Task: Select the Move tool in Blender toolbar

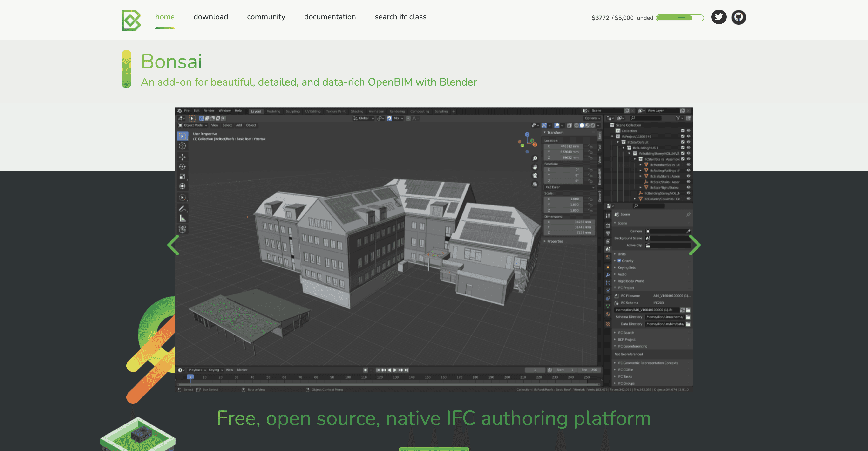Action: click(182, 157)
